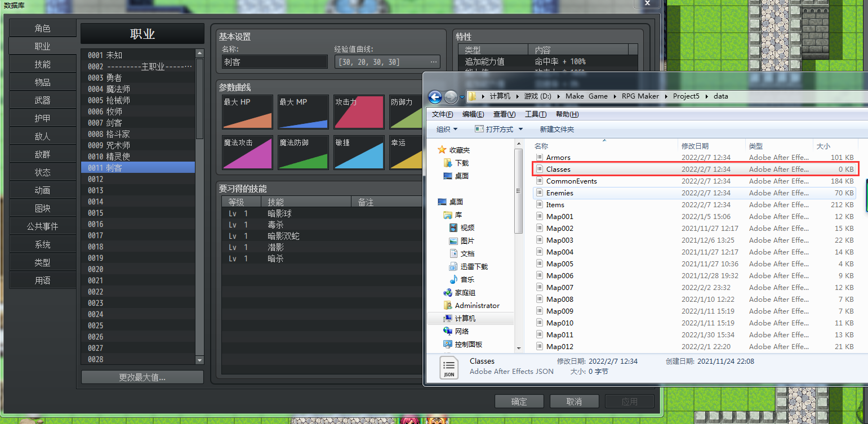
Task: Select class 0003 勇者 in list
Action: pyautogui.click(x=138, y=78)
